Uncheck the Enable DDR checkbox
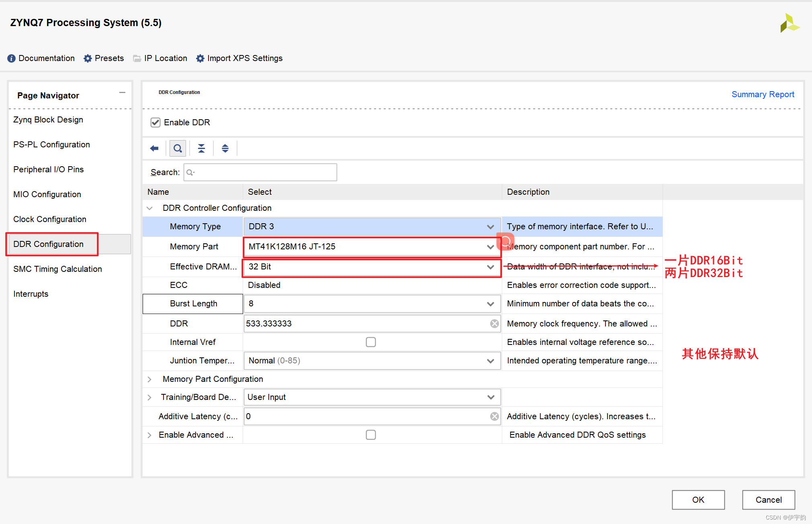This screenshot has height=524, width=812. [155, 122]
